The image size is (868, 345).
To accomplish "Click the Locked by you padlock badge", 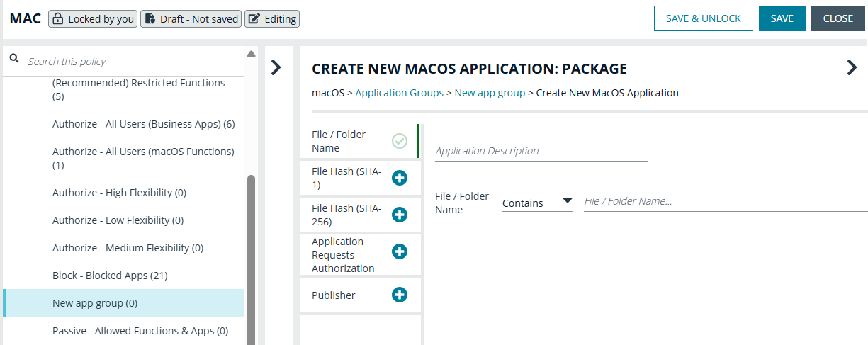I will [x=93, y=19].
